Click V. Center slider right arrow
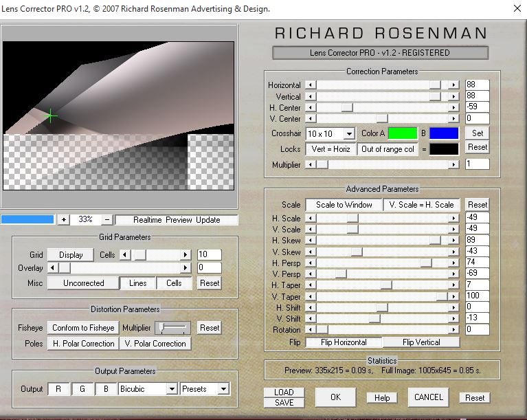The width and height of the screenshot is (527, 420). (x=453, y=119)
